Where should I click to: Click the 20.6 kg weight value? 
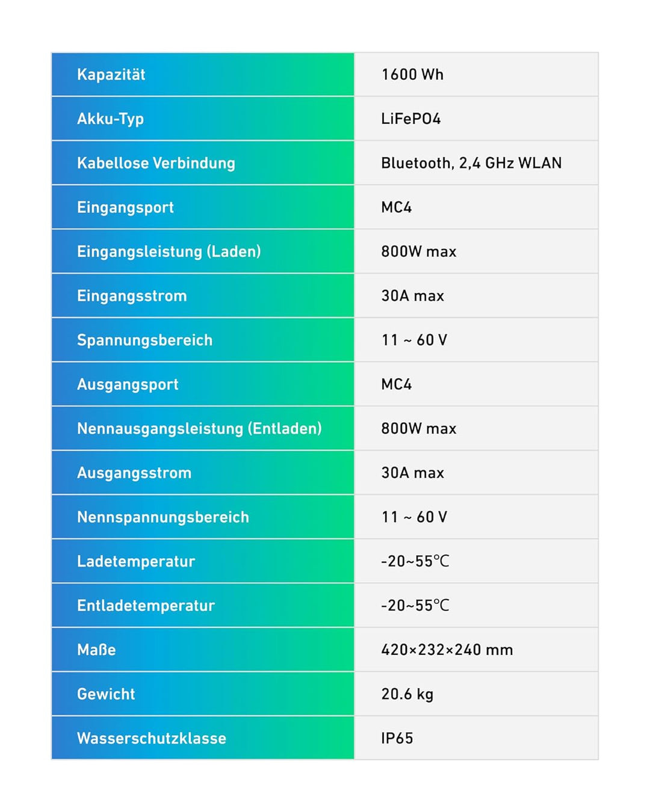click(x=407, y=694)
